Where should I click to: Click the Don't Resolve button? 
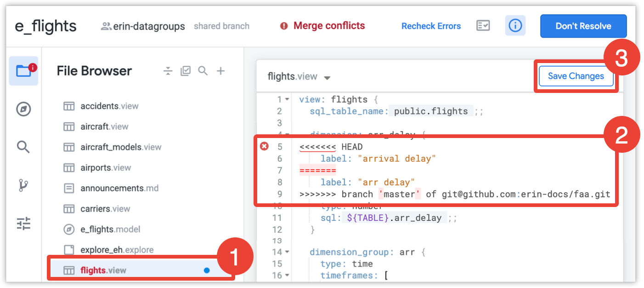point(583,26)
